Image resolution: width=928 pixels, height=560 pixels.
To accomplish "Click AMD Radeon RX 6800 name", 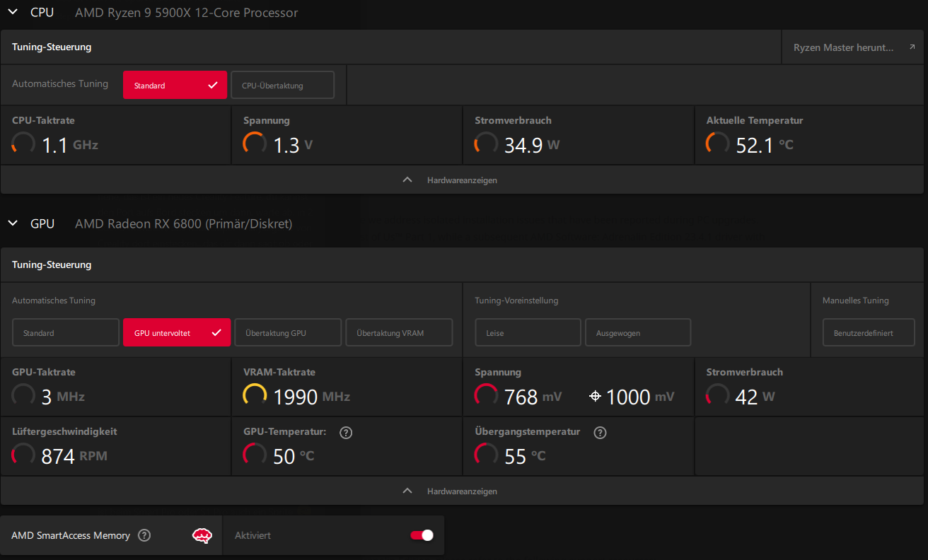I will pos(183,224).
